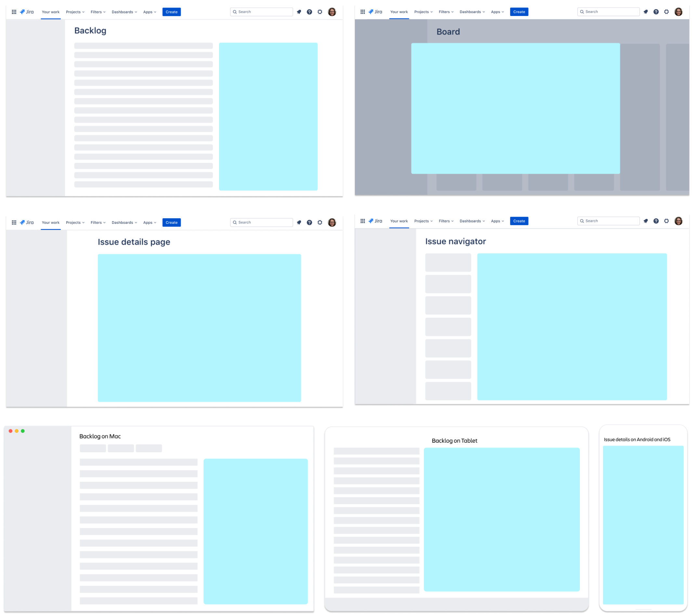
Task: Click the grid/waffle menu icon
Action: pyautogui.click(x=14, y=11)
